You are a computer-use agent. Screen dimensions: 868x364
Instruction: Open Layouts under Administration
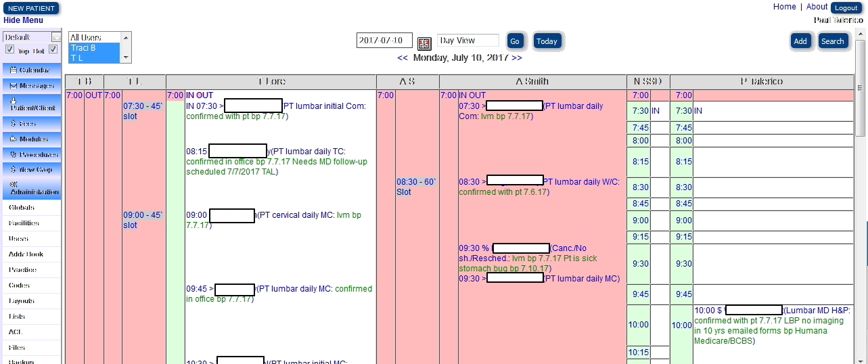pyautogui.click(x=21, y=301)
